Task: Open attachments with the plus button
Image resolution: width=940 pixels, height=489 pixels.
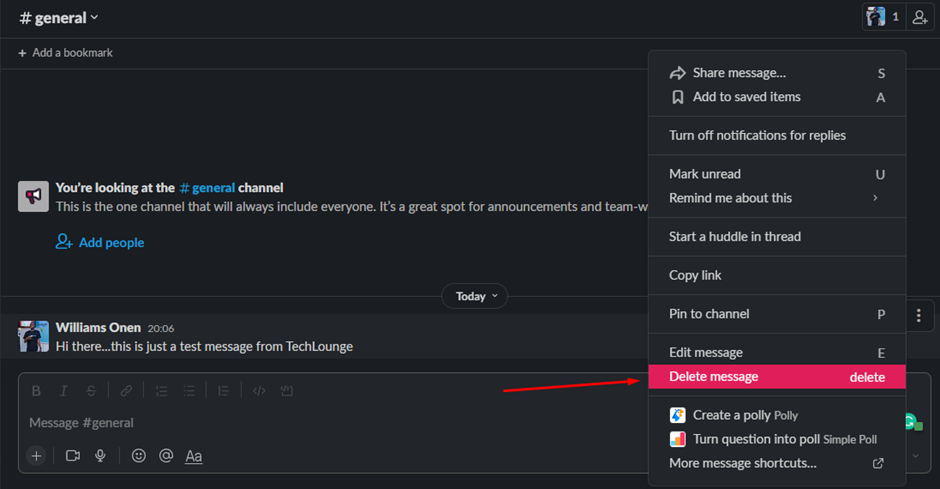Action: (37, 456)
